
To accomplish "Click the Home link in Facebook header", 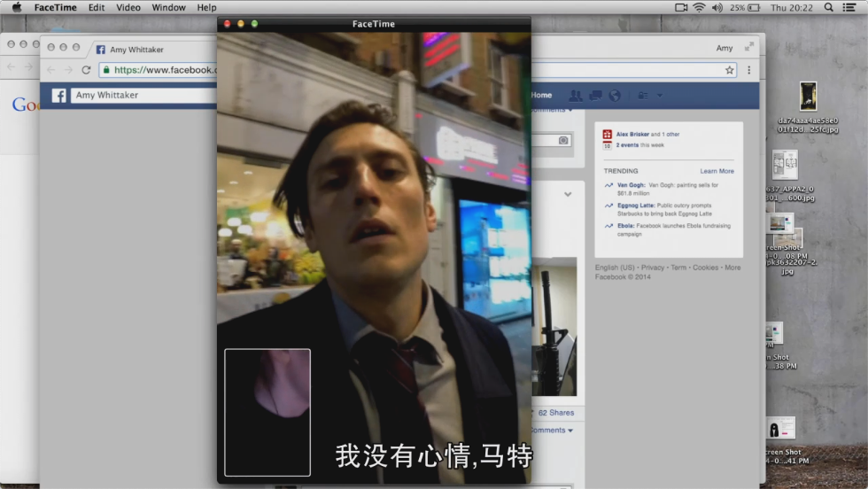I will coord(541,95).
